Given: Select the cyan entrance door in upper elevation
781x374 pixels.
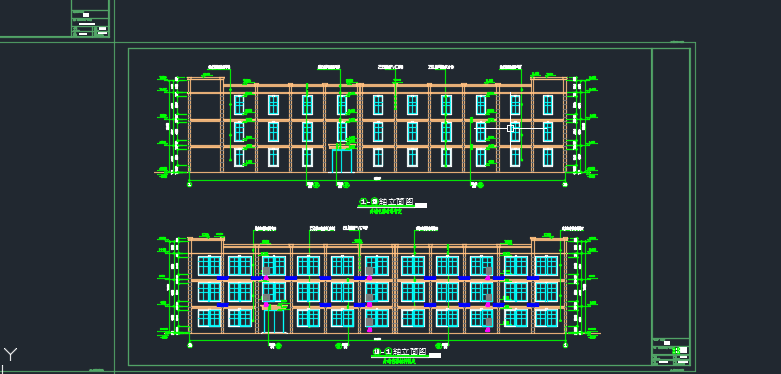Looking at the screenshot, I should [342, 160].
